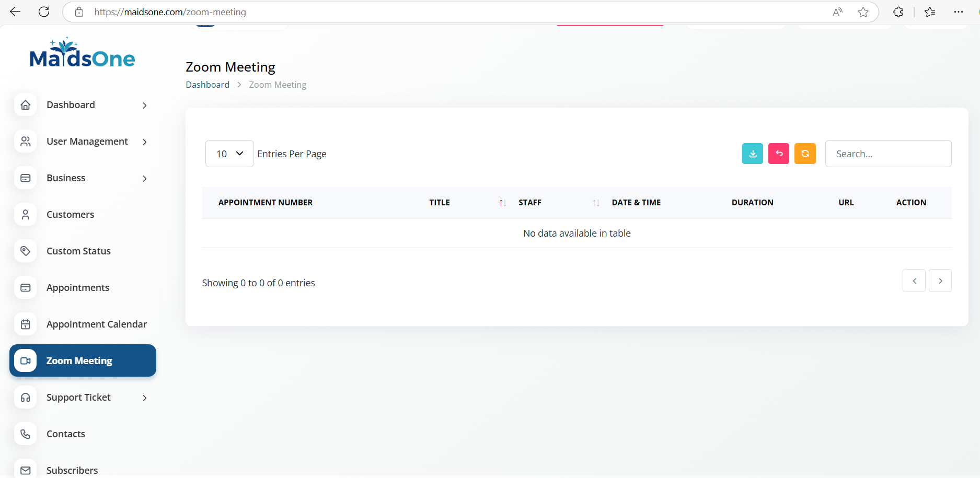Expand the Support Ticket submenu

pos(145,398)
